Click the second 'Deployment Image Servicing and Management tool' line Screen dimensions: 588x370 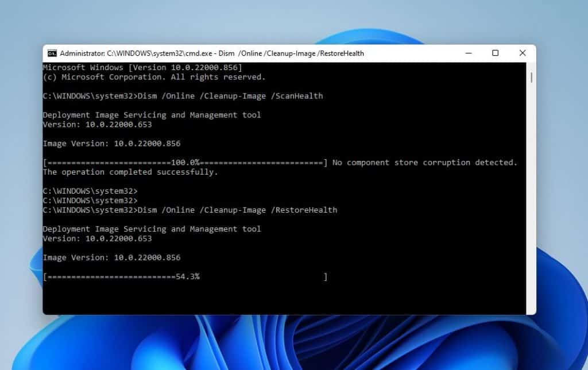click(x=152, y=229)
